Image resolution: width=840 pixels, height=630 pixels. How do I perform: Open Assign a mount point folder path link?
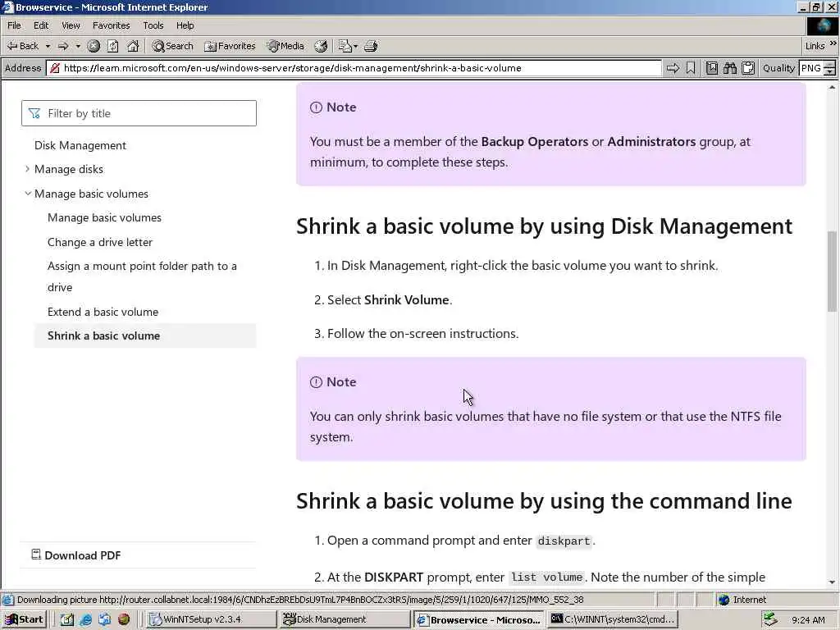142,276
